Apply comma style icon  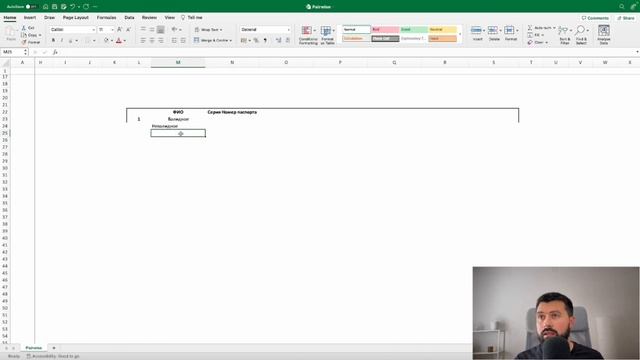pos(265,40)
